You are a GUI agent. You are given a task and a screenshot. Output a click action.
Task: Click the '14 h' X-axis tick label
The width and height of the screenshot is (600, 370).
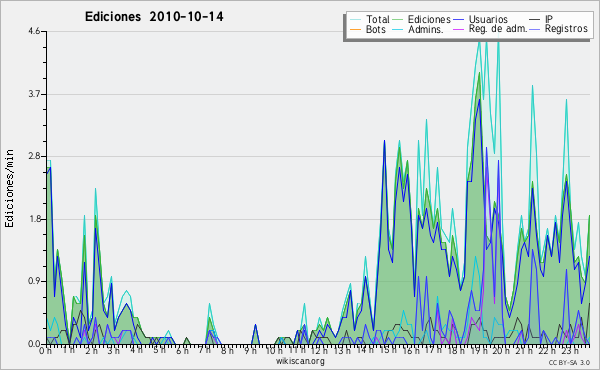pyautogui.click(x=365, y=350)
